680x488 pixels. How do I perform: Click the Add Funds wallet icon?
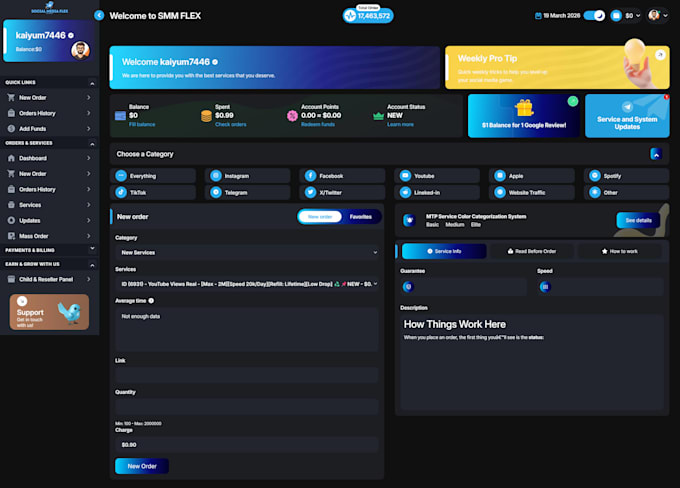point(11,129)
